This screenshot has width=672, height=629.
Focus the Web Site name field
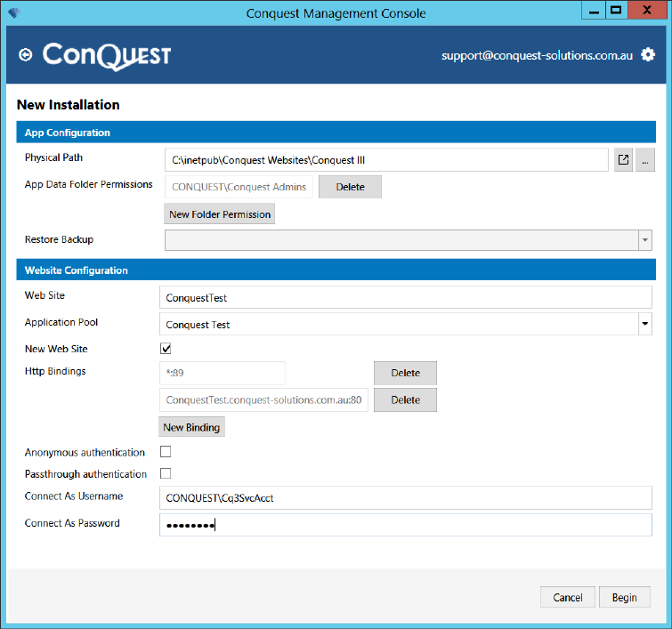tap(406, 297)
